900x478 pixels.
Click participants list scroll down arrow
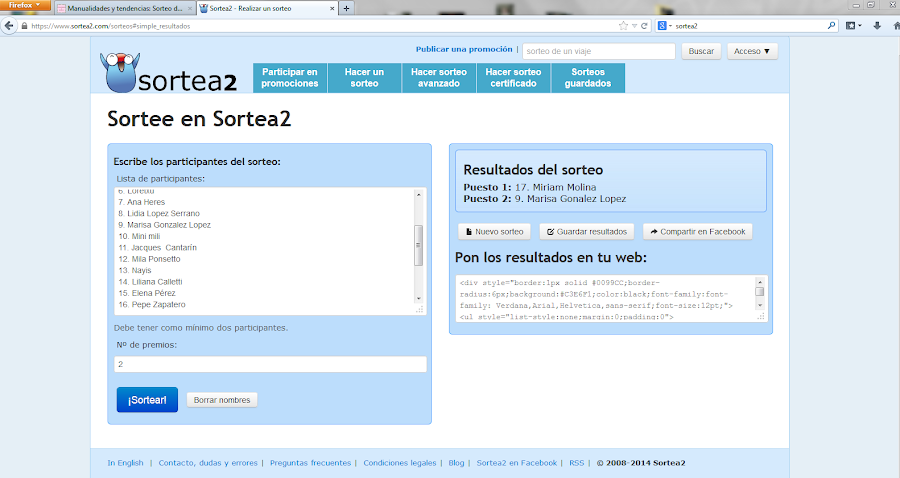[418, 298]
